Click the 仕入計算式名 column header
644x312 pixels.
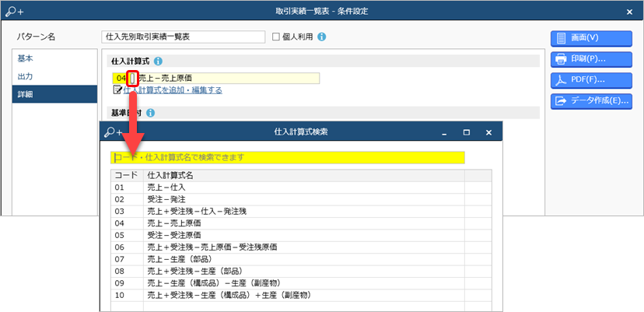pos(304,176)
